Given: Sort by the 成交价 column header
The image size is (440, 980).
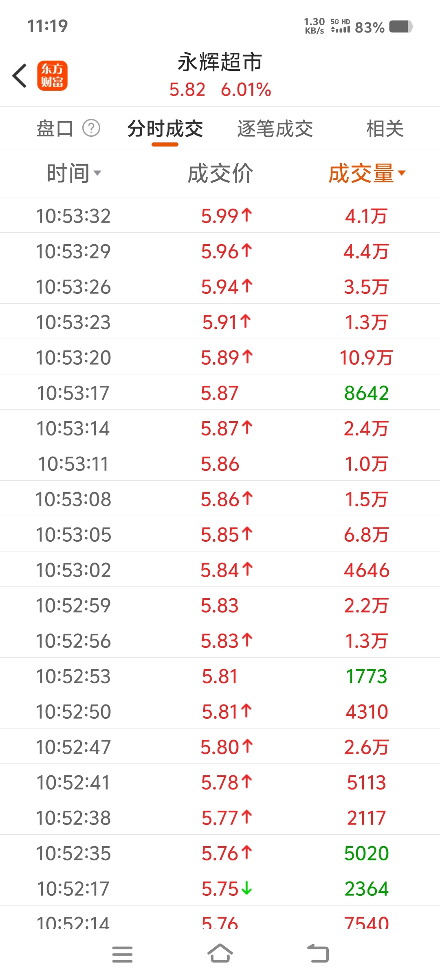Looking at the screenshot, I should coord(220,173).
